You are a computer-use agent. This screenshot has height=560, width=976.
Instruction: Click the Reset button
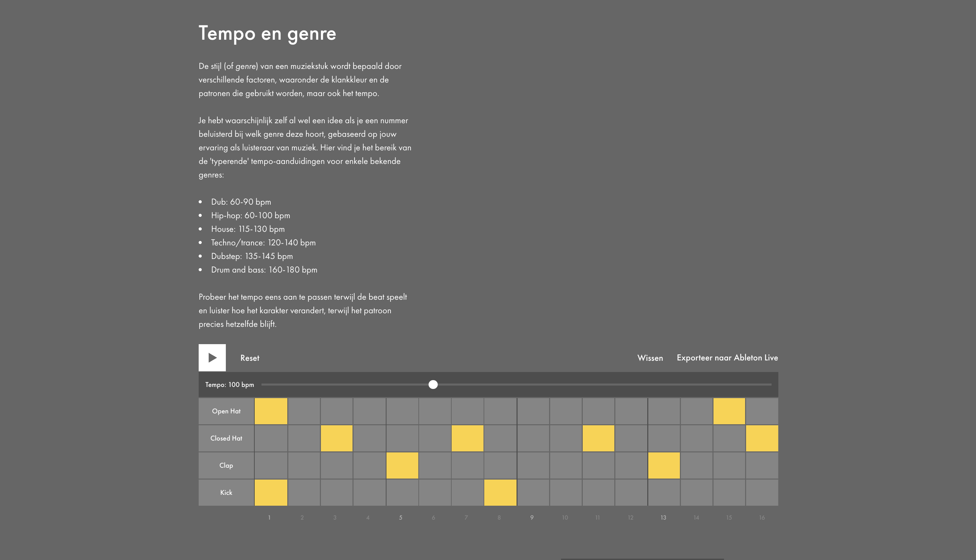pyautogui.click(x=250, y=358)
